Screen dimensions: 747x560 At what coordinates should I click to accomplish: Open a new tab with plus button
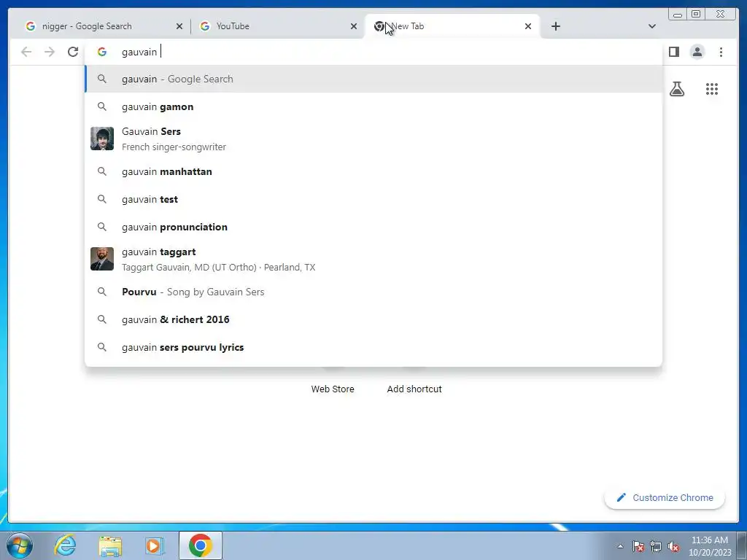pyautogui.click(x=555, y=26)
